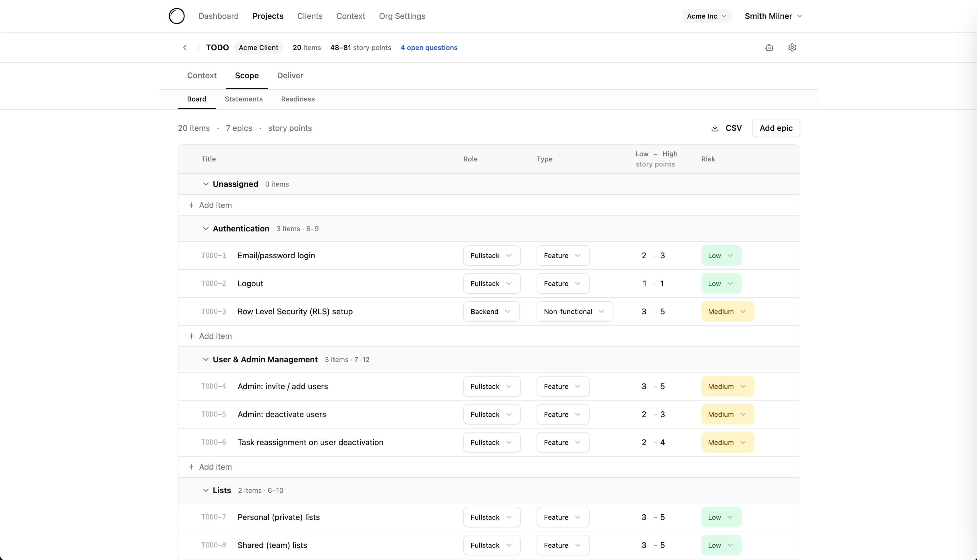Click plus icon to add Unassigned item
This screenshot has width=977, height=560.
(x=191, y=205)
